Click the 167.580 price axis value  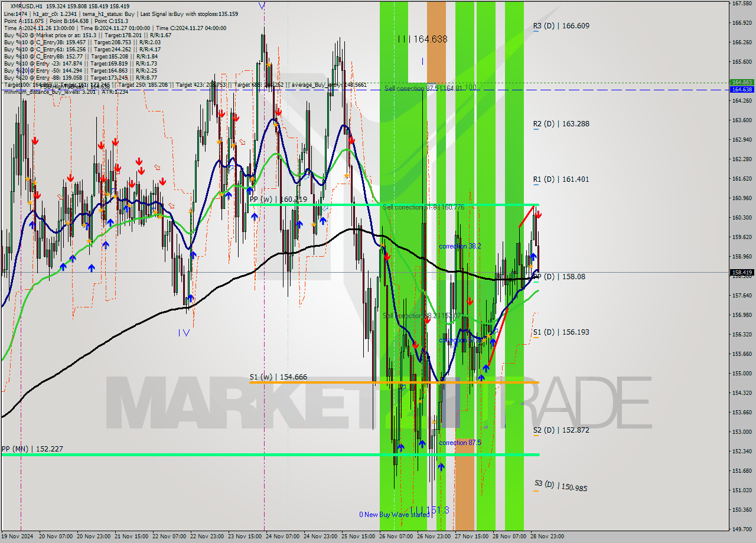pyautogui.click(x=742, y=4)
